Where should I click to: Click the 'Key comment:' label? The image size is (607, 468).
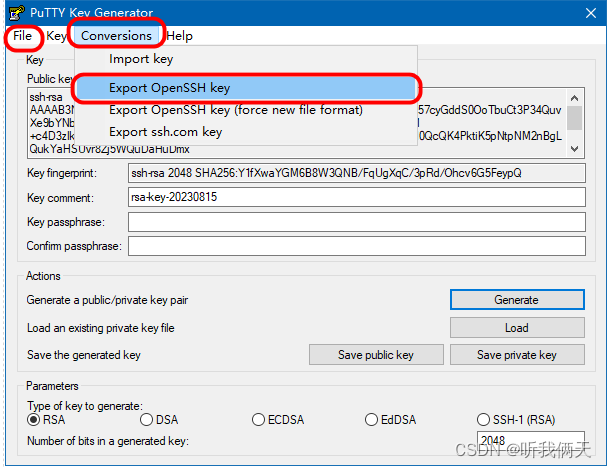tap(60, 198)
